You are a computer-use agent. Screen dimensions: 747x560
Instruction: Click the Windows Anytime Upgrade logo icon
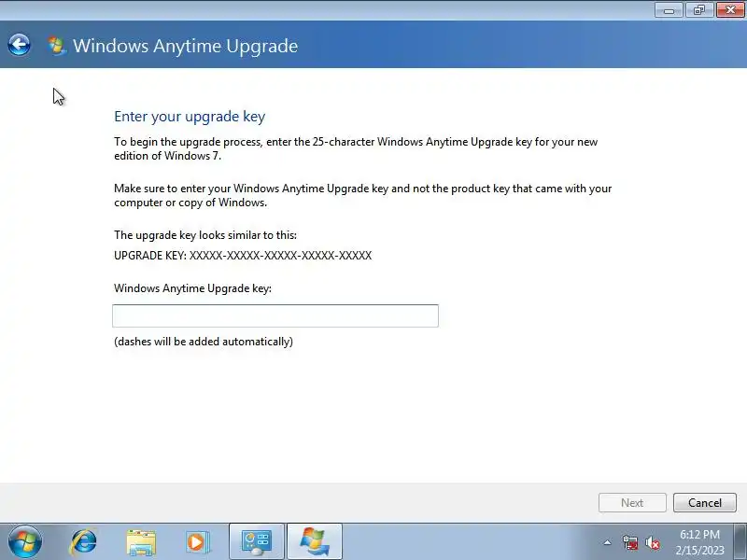tap(56, 46)
